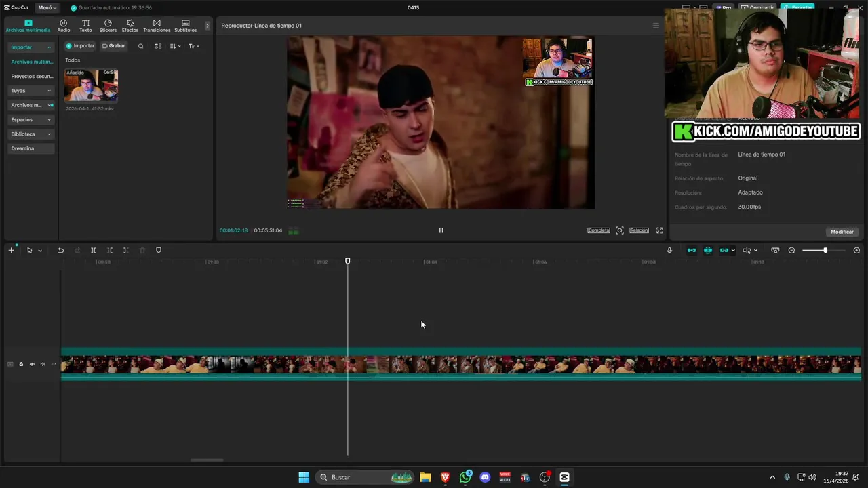This screenshot has width=868, height=488.
Task: Pause the video playback
Action: coord(441,230)
